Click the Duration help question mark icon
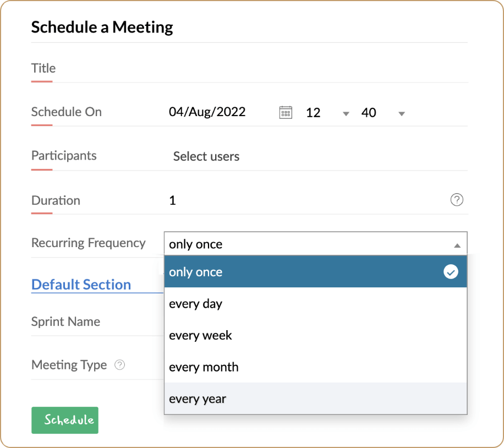The height and width of the screenshot is (448, 504). pyautogui.click(x=457, y=200)
